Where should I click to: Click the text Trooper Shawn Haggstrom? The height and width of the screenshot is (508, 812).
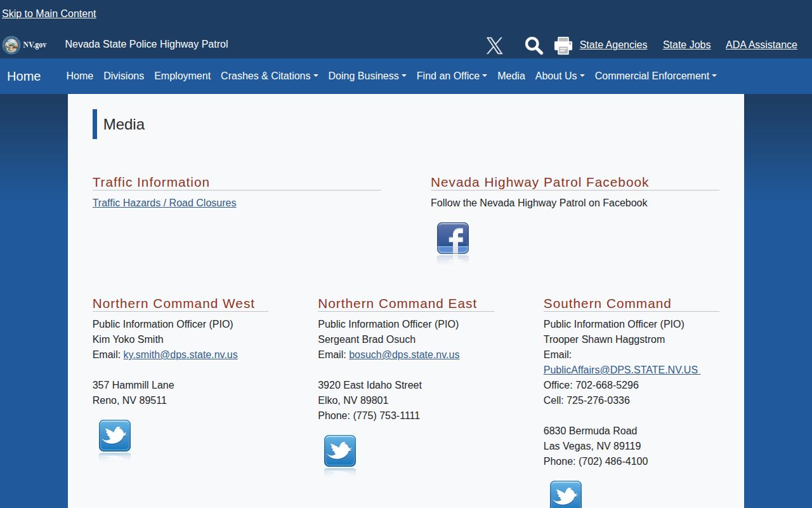coord(605,339)
